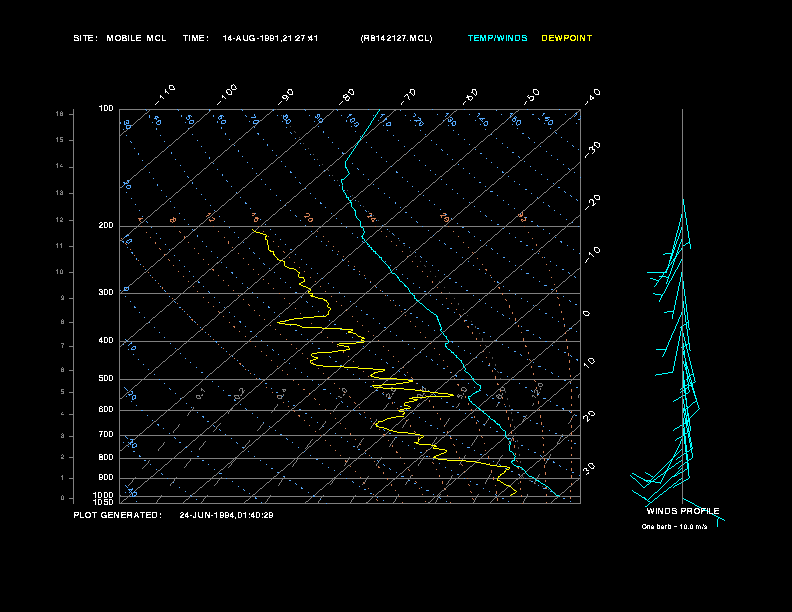Select the 24-JUN-1994 plot generation timestamp
Viewport: 792px width, 612px height.
226,515
